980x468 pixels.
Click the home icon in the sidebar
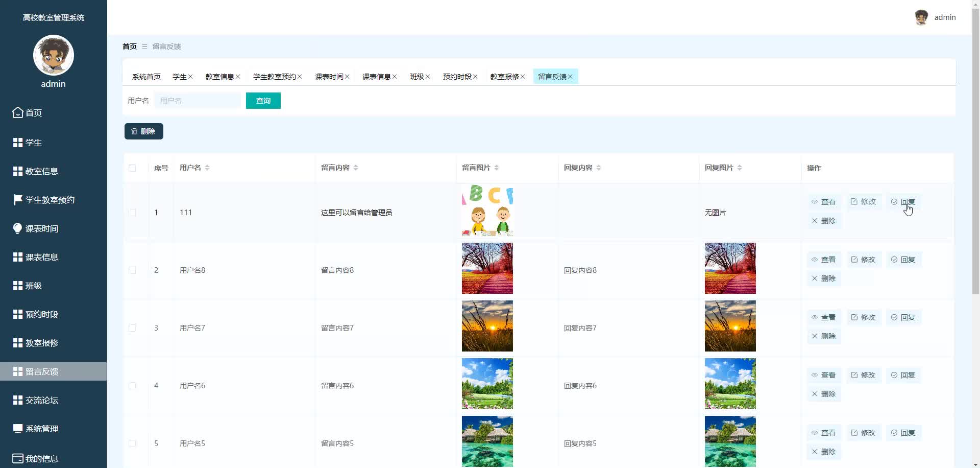[18, 112]
